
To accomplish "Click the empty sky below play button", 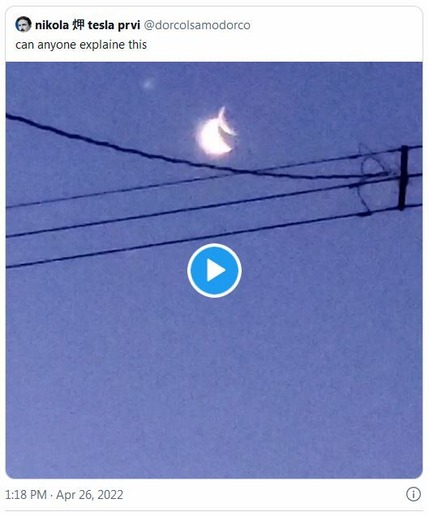I will (214, 383).
